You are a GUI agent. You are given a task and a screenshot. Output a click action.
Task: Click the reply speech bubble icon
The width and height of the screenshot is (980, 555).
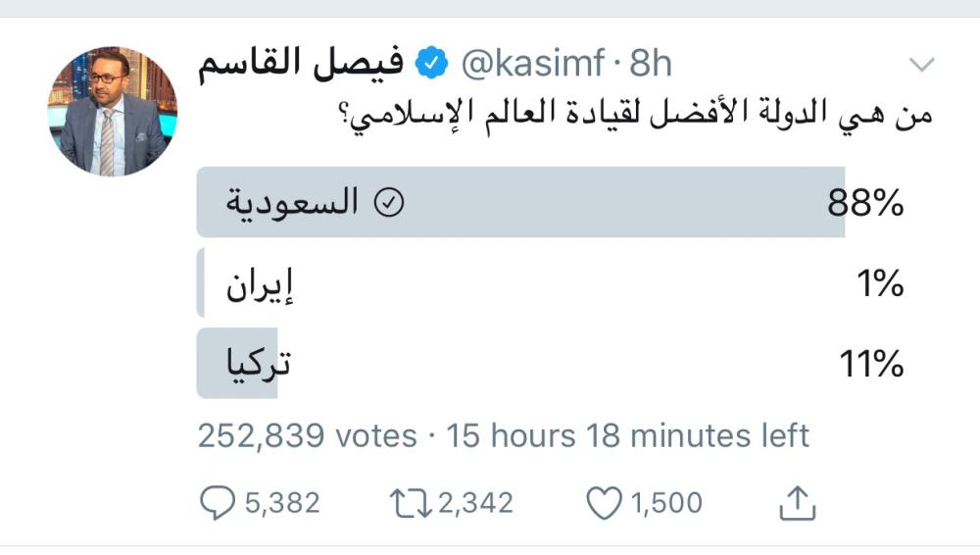pos(213,503)
